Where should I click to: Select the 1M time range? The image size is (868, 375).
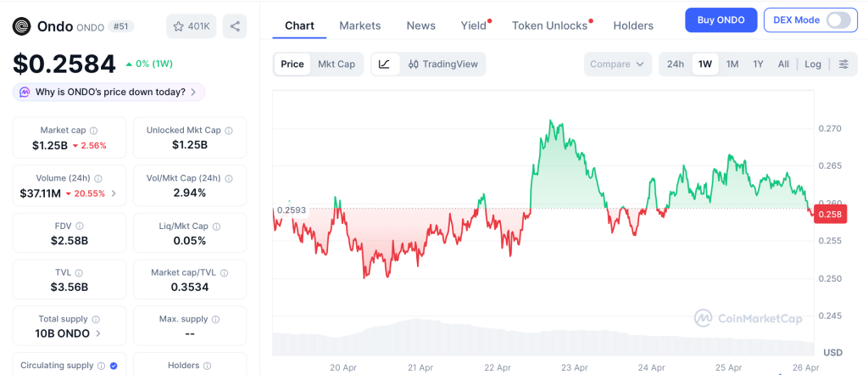732,64
